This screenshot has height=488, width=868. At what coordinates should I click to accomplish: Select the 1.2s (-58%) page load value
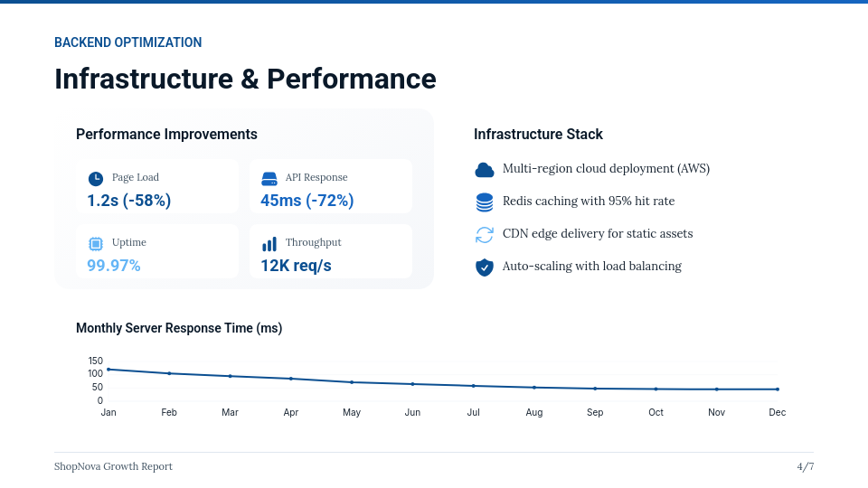coord(128,201)
